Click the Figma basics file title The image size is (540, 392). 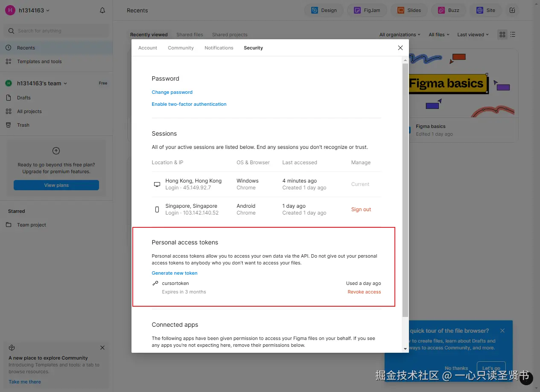point(431,126)
